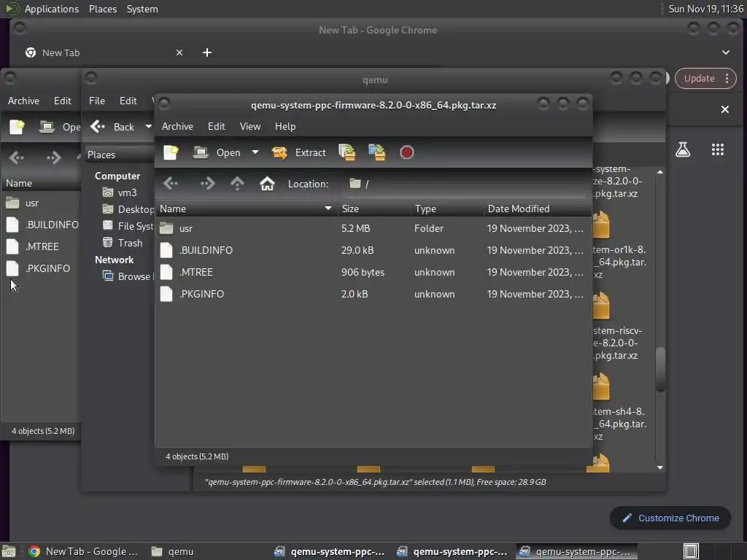Click Back button in qemu file manager
Screen dimensions: 747x560
point(112,127)
